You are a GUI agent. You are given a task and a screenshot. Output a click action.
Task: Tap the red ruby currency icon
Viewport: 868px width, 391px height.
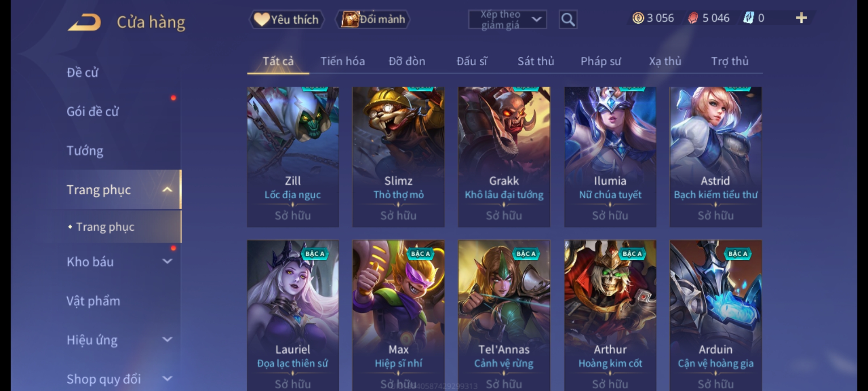tap(693, 18)
